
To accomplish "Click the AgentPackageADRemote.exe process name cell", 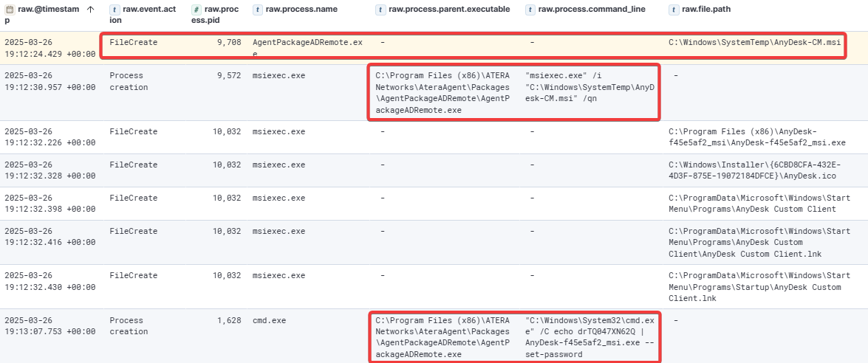I will point(307,47).
